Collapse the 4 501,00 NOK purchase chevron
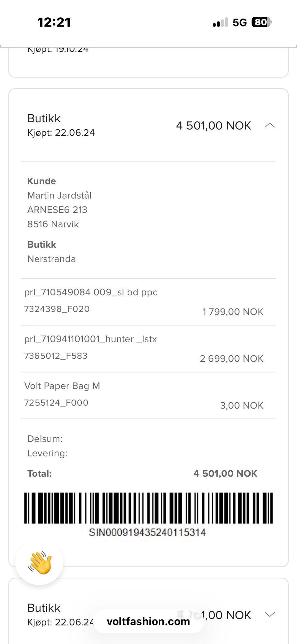This screenshot has height=644, width=297. [x=270, y=125]
